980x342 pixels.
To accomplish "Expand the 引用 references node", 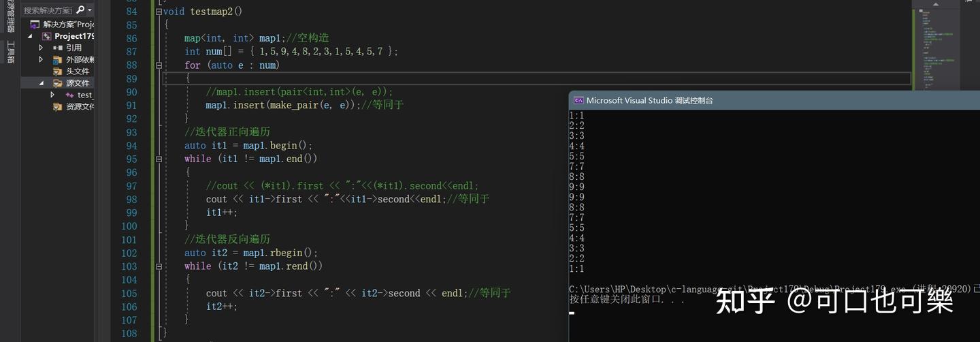I will [41, 48].
